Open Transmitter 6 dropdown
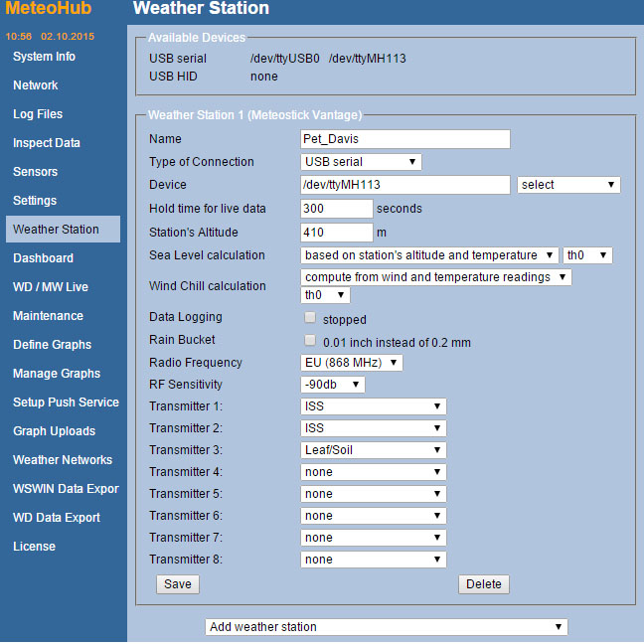The width and height of the screenshot is (644, 644). coord(374,516)
